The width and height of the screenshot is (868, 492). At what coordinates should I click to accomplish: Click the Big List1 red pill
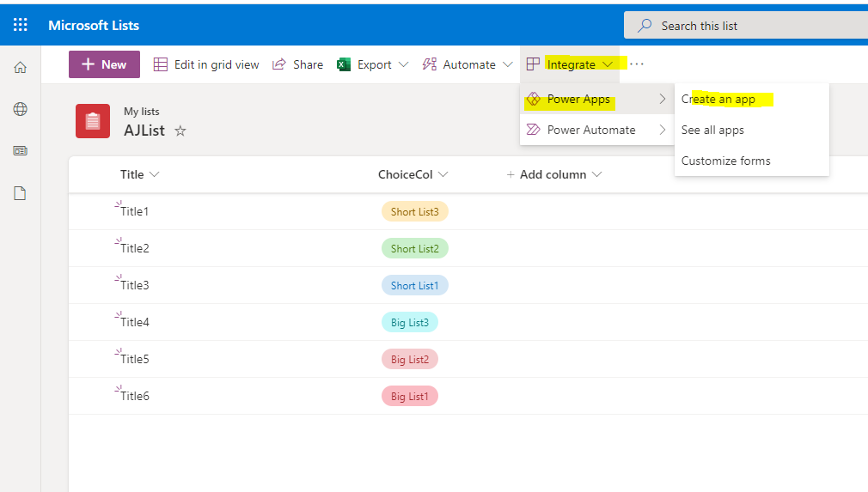click(410, 397)
